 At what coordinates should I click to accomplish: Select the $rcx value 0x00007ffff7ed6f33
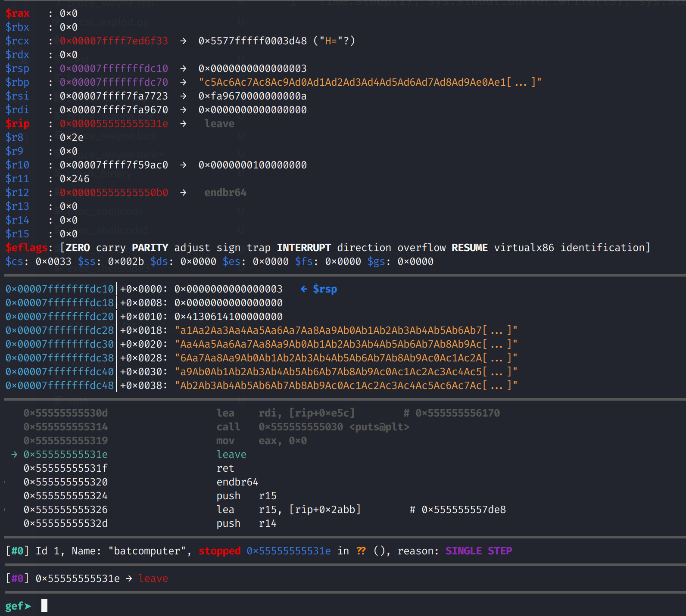point(114,41)
